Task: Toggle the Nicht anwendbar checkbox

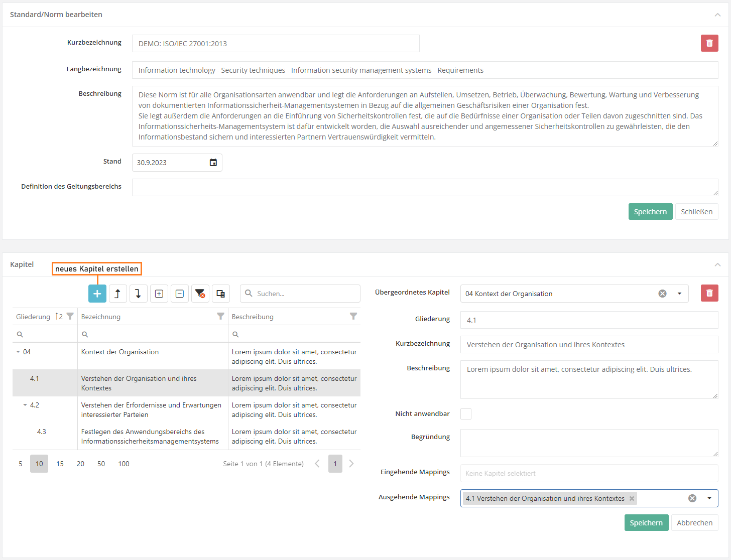Action: click(x=466, y=414)
